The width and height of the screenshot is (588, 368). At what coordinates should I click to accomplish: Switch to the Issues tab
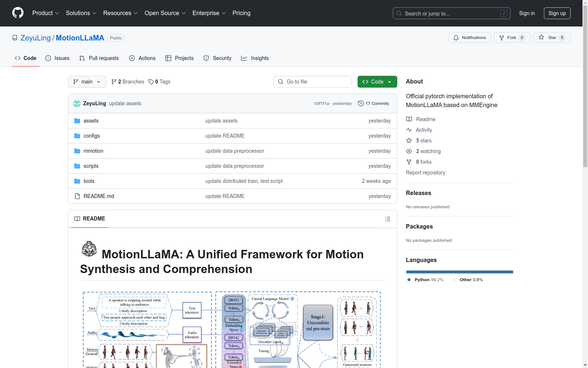(x=57, y=58)
